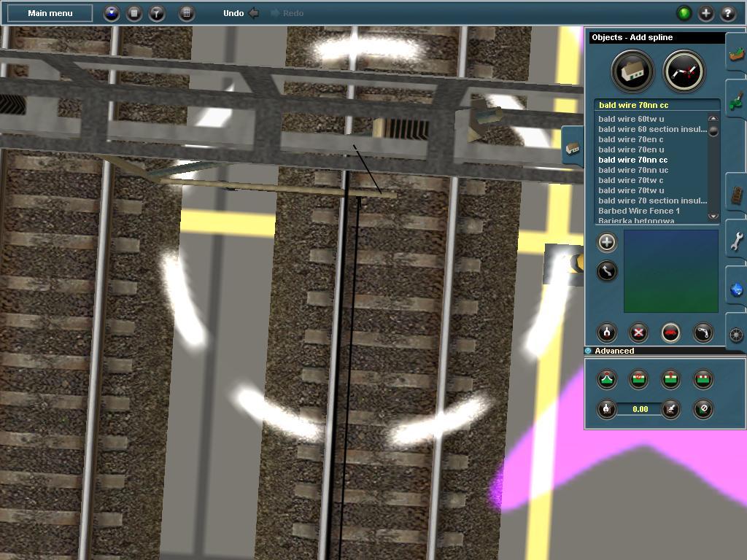Open the Paint tab with green brush
The height and width of the screenshot is (560, 747).
coord(737,100)
